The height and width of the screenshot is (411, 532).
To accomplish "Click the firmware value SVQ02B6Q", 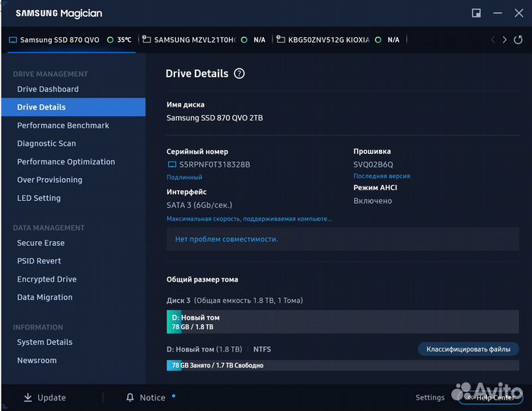I will pos(373,164).
